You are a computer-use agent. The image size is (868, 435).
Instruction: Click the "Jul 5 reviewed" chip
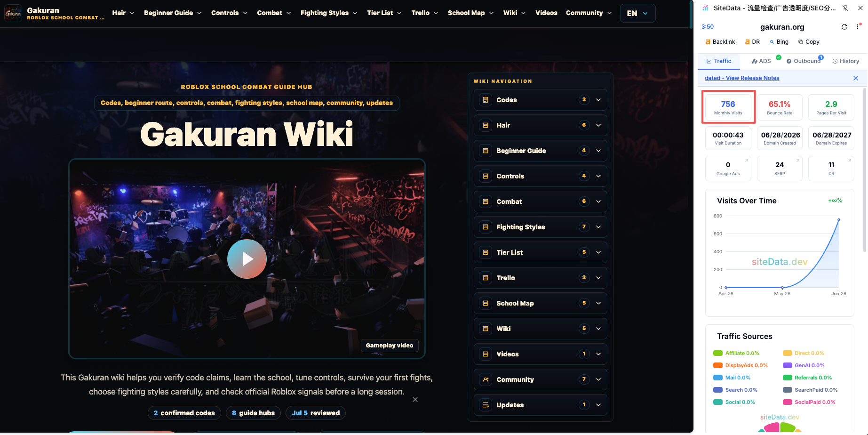coord(316,413)
